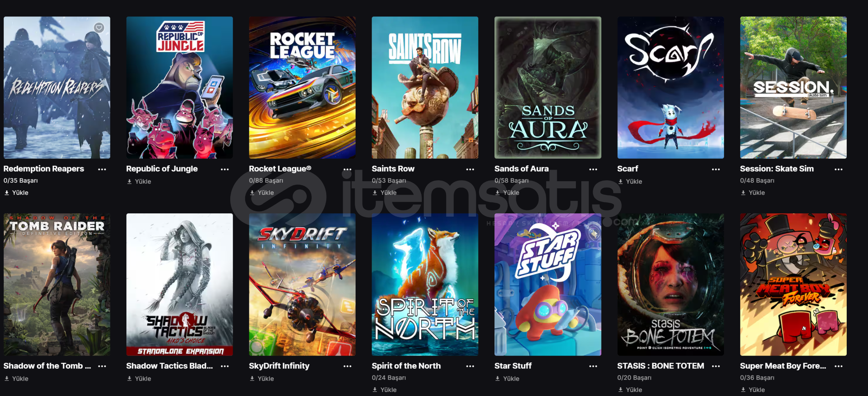Click download icon under SkyDrift Infinity

[x=252, y=379]
